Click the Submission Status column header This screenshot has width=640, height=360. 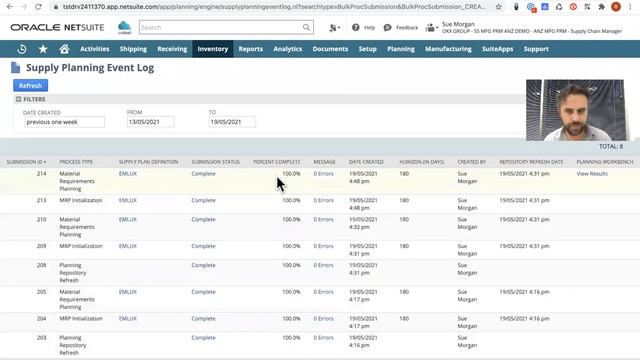point(216,162)
